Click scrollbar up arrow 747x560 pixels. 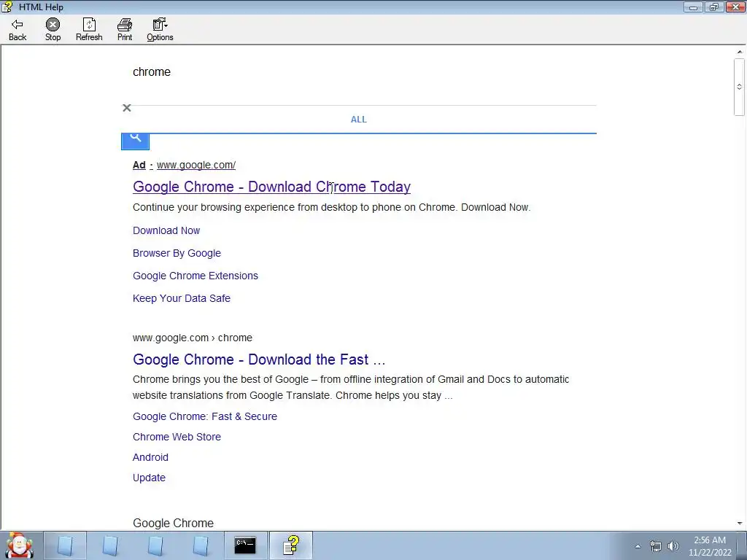point(740,52)
